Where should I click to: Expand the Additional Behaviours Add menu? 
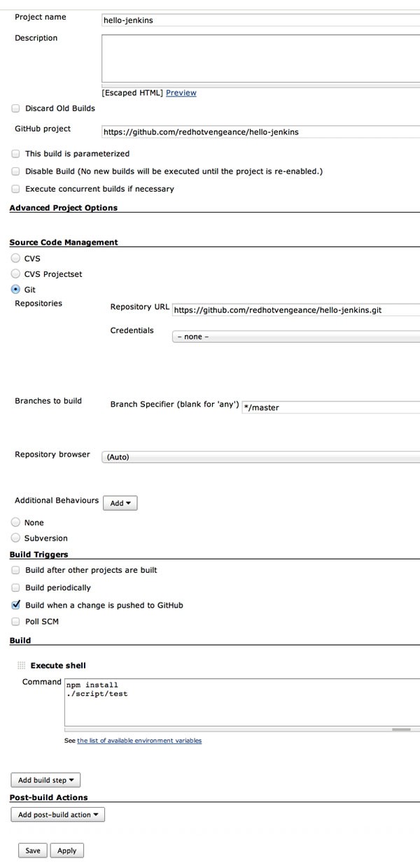(120, 503)
